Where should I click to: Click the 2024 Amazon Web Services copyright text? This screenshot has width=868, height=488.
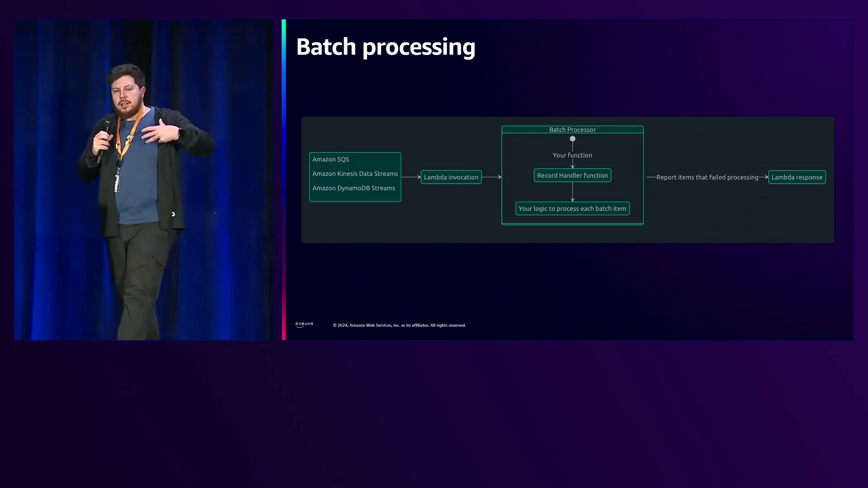(399, 325)
